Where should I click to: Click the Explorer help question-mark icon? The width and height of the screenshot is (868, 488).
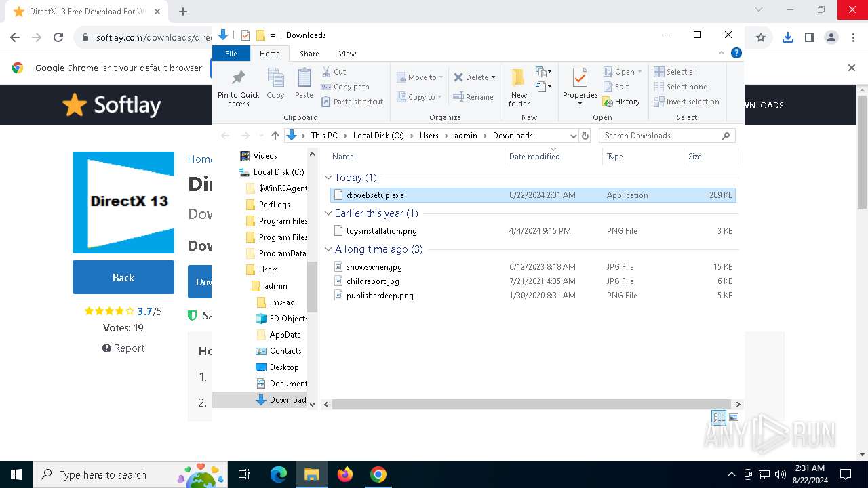tap(736, 53)
